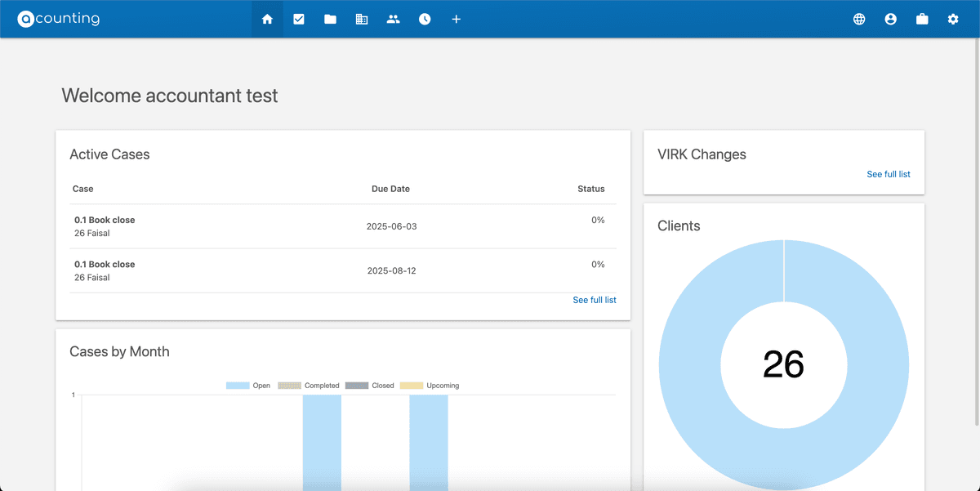Screen dimensions: 980x491
Task: Go to the Home dashboard icon
Action: [x=267, y=19]
